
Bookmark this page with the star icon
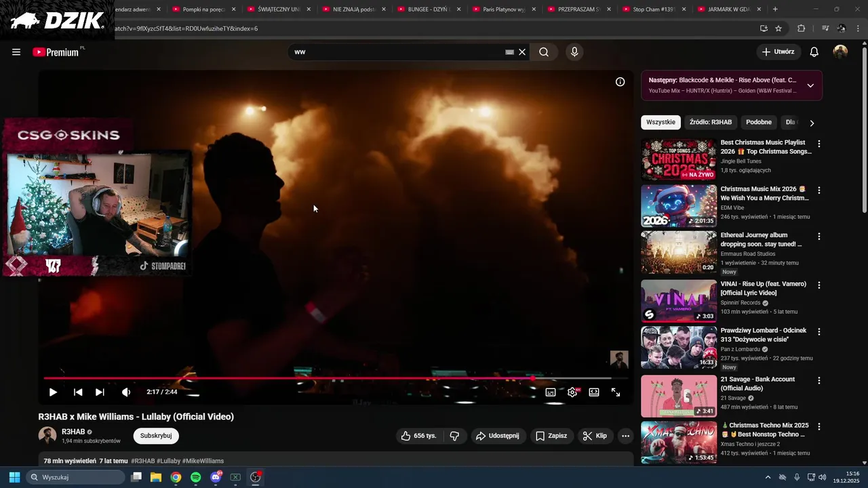point(778,28)
